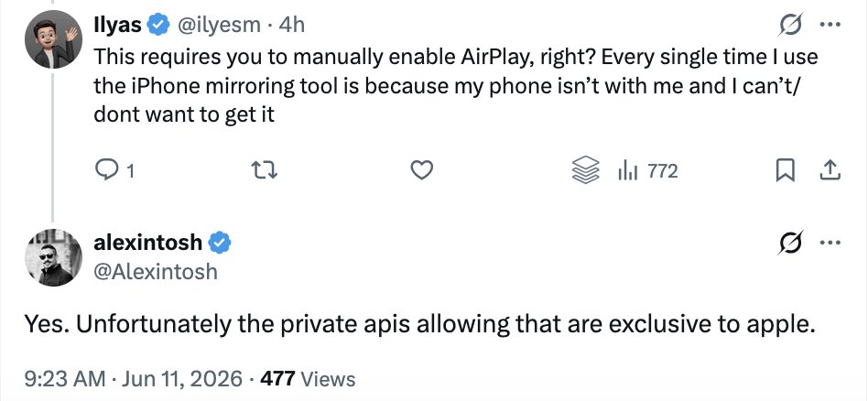Open more options menu on Ilyas's tweet
868x401 pixels.
click(x=830, y=25)
